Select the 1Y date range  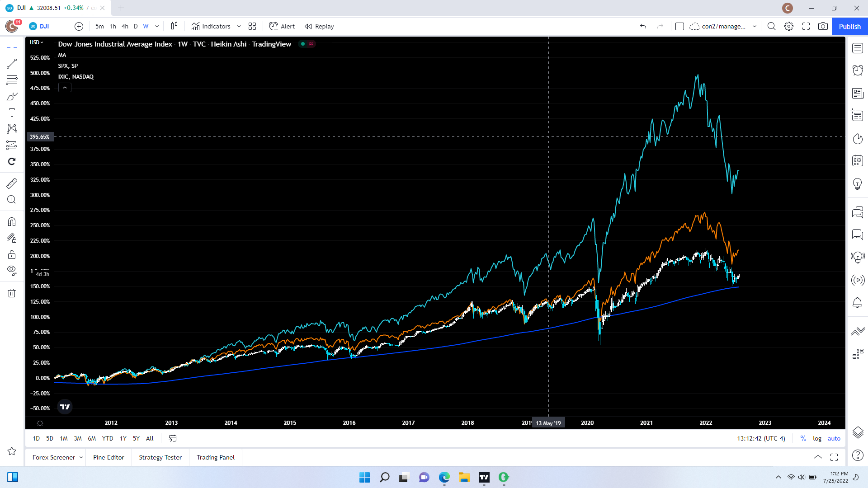tap(123, 438)
